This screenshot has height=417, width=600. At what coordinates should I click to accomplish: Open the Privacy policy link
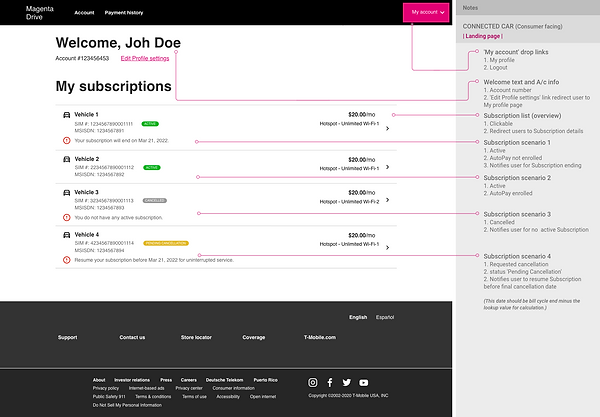point(106,388)
